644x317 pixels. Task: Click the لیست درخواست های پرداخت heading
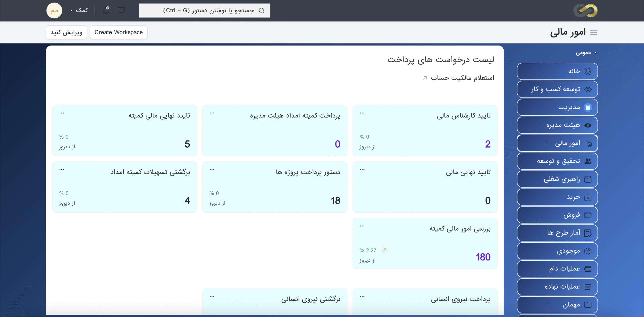click(441, 60)
